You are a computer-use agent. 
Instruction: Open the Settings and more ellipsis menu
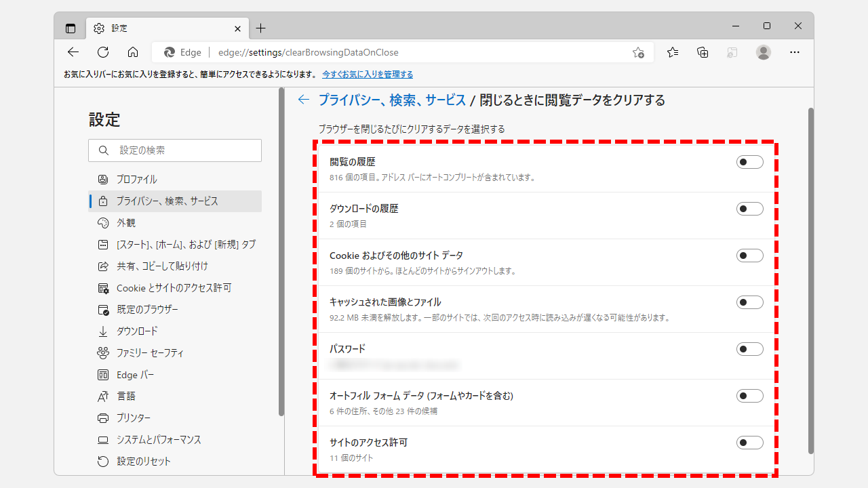795,52
